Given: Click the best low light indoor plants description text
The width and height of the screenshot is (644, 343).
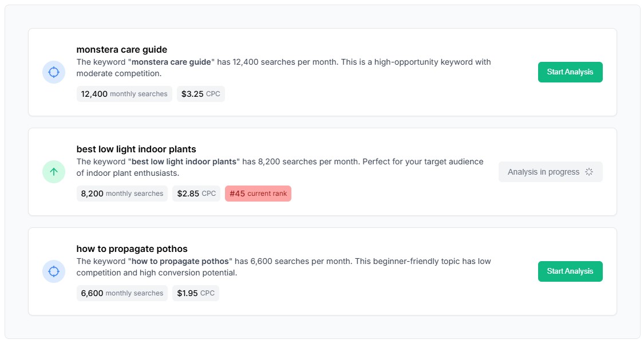Looking at the screenshot, I should [279, 167].
